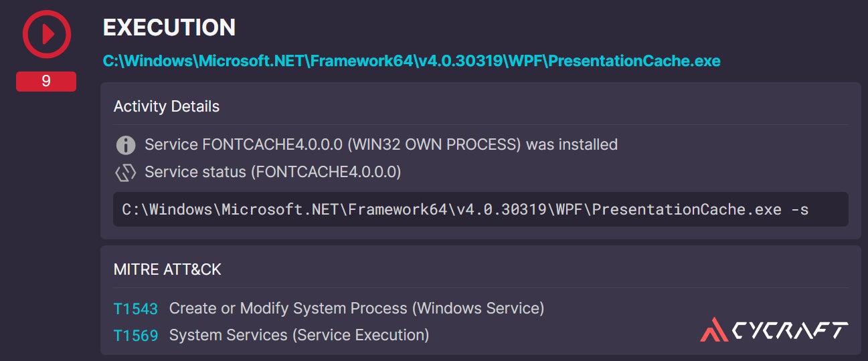Select the Service status (FONTCACHE4.0.0.0) line

(272, 172)
